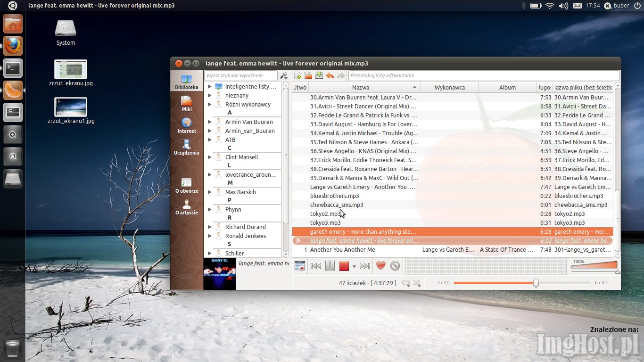The width and height of the screenshot is (644, 362).
Task: Open O artyście tab
Action: point(187,207)
